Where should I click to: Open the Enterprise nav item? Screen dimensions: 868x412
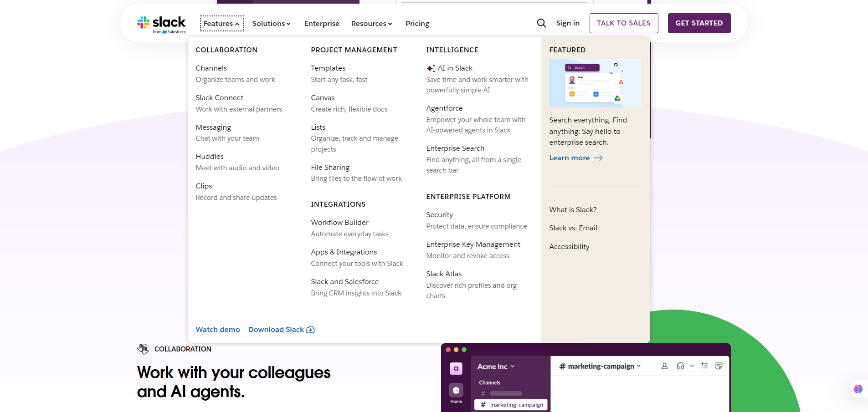click(x=322, y=24)
